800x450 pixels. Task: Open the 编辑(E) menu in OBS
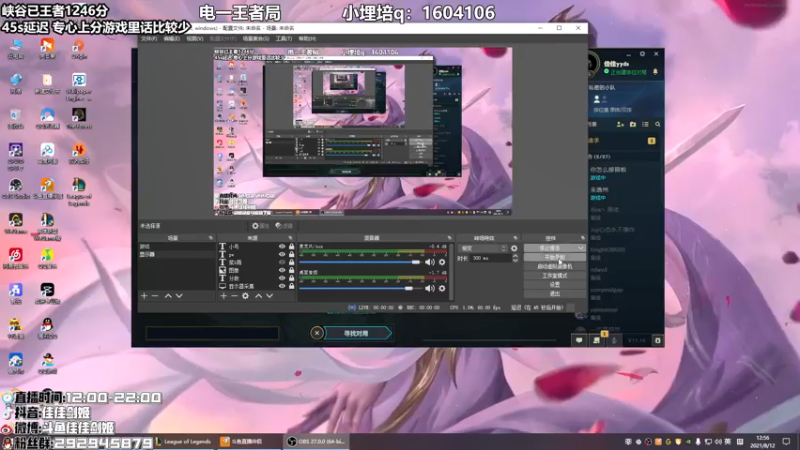click(171, 39)
